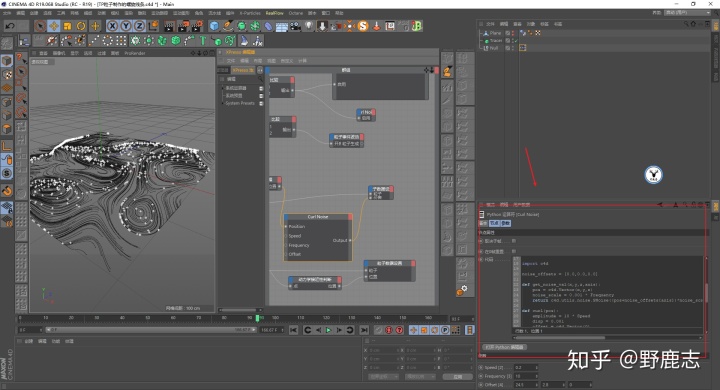Open X-Particles menu
The width and height of the screenshot is (720, 390).
pos(250,13)
